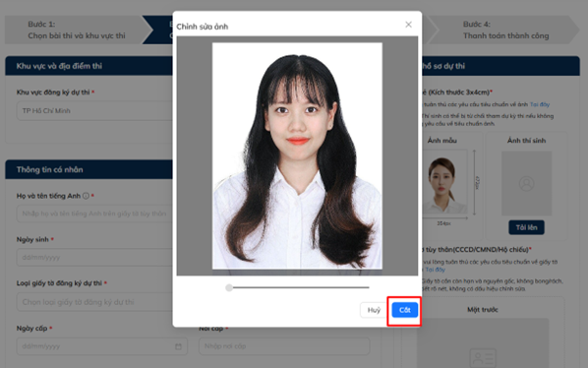Screen dimensions: 588x368
Task: Click the zoom slider handle
Action: pos(229,287)
